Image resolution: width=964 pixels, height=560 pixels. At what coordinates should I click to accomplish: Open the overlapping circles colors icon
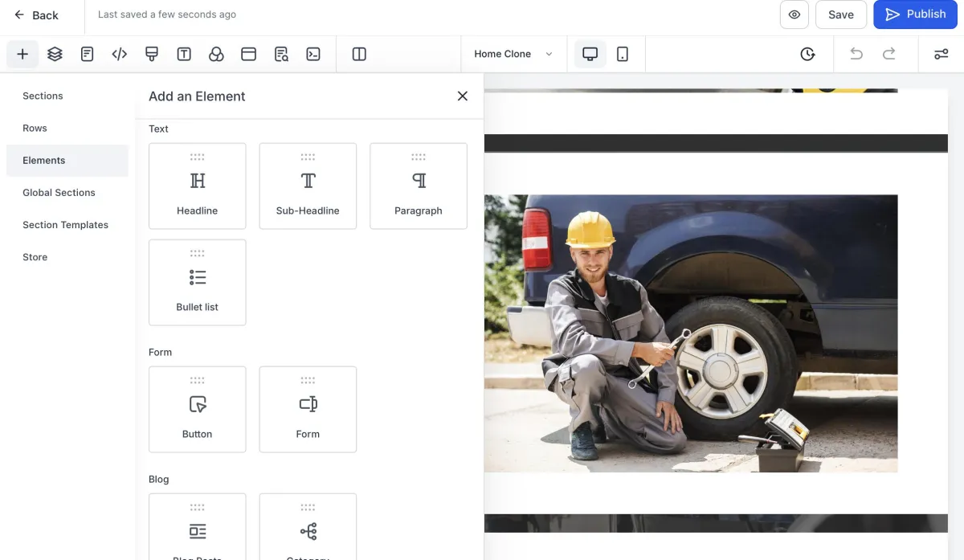click(216, 54)
